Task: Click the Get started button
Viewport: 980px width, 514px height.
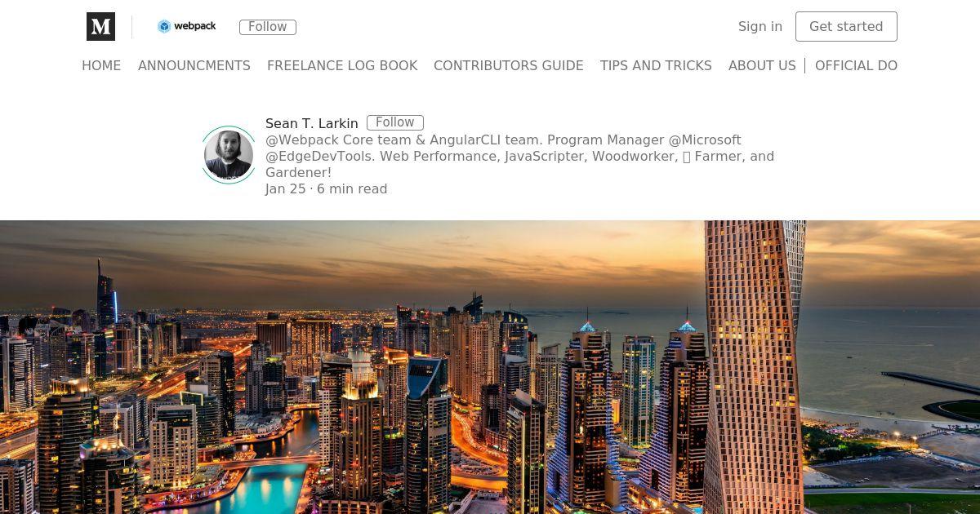Action: coord(846,26)
